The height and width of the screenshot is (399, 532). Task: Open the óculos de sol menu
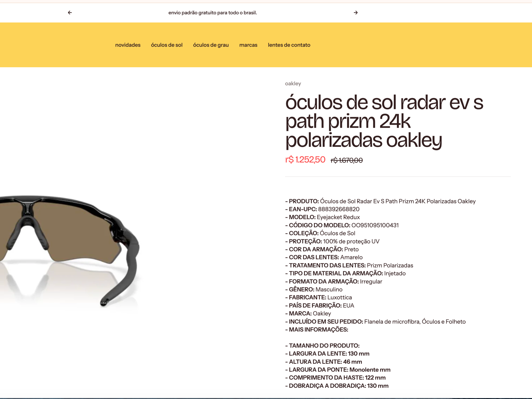coord(167,45)
